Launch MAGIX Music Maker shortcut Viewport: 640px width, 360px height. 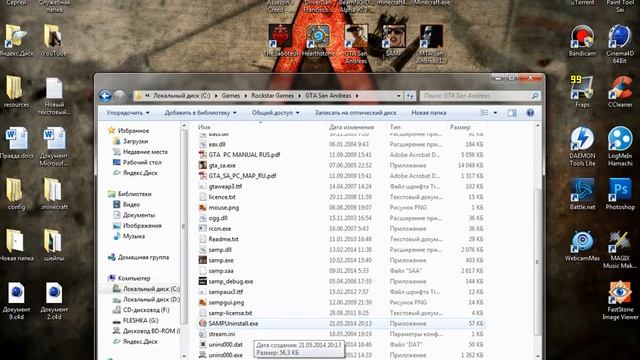620,249
